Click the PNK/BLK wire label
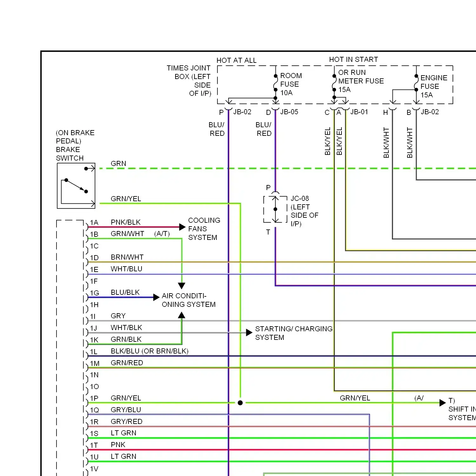 pos(126,222)
